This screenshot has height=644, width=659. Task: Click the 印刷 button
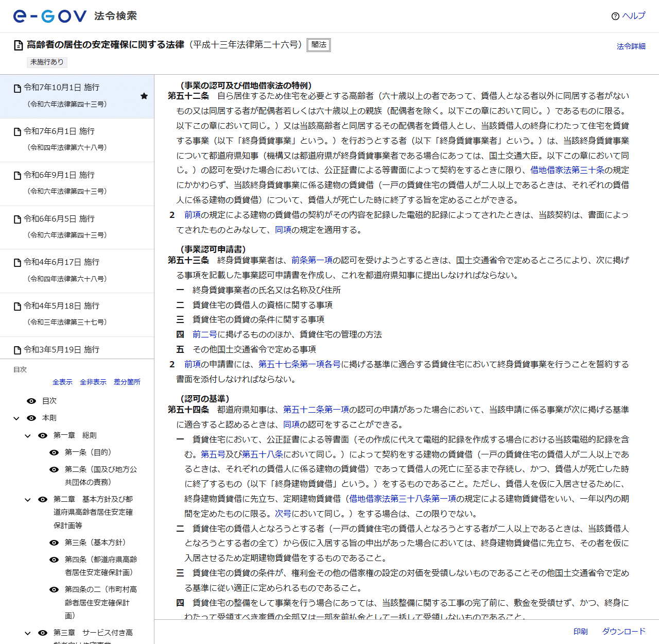(x=581, y=632)
